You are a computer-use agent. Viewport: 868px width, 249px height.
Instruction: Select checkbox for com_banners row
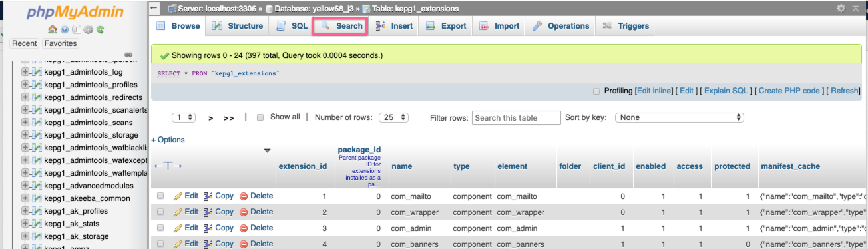tap(160, 244)
